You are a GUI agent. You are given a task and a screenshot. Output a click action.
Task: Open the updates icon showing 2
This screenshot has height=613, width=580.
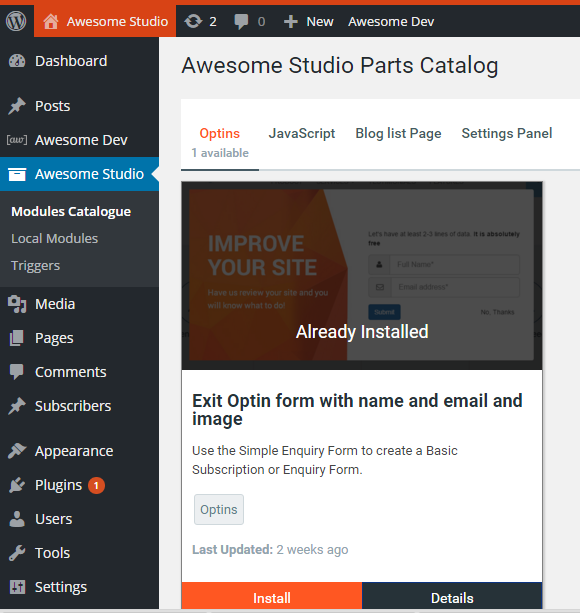pyautogui.click(x=200, y=22)
